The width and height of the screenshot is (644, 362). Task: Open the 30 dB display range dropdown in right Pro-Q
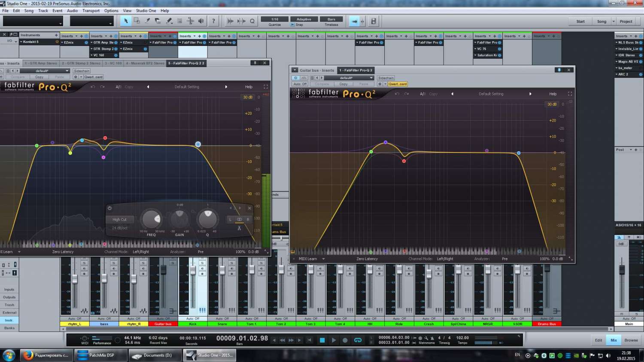coord(552,104)
